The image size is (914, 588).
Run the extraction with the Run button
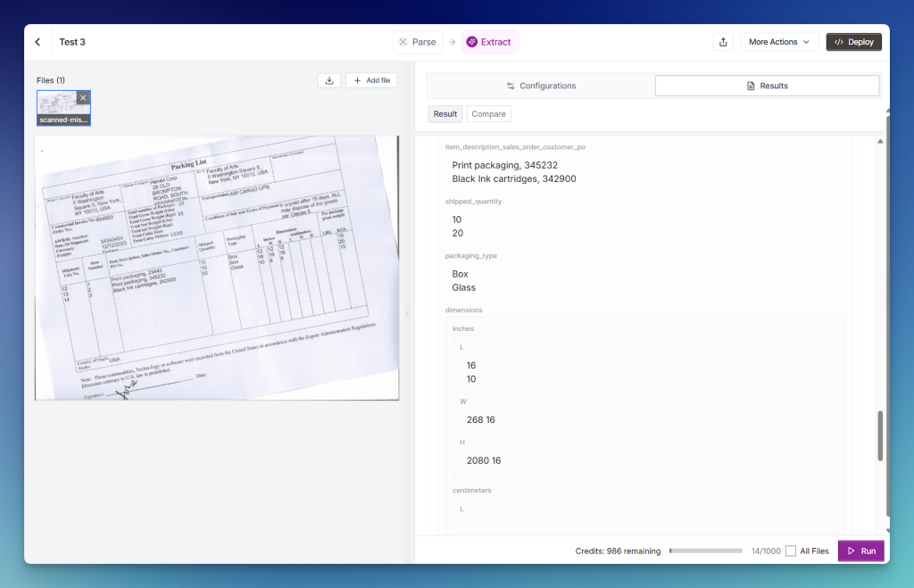click(860, 551)
